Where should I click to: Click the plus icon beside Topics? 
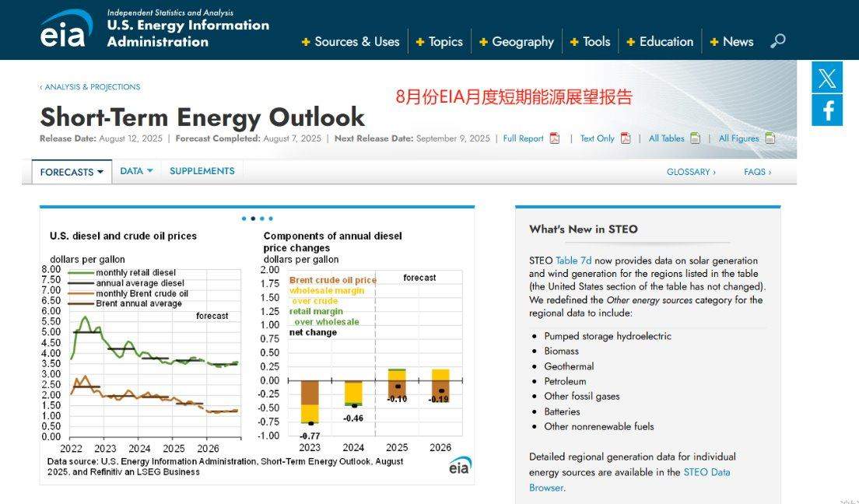tap(420, 42)
